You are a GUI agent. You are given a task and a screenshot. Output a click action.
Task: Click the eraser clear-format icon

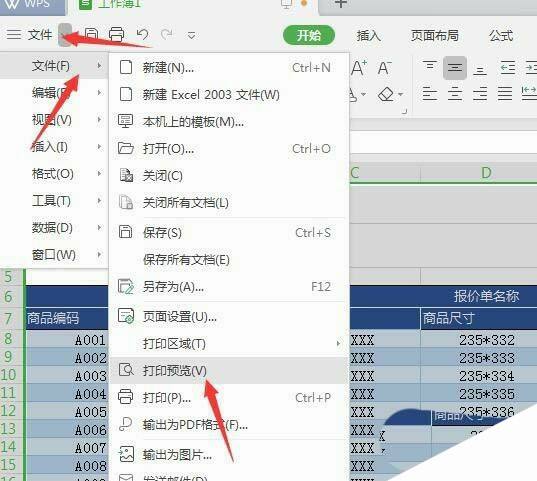click(386, 94)
